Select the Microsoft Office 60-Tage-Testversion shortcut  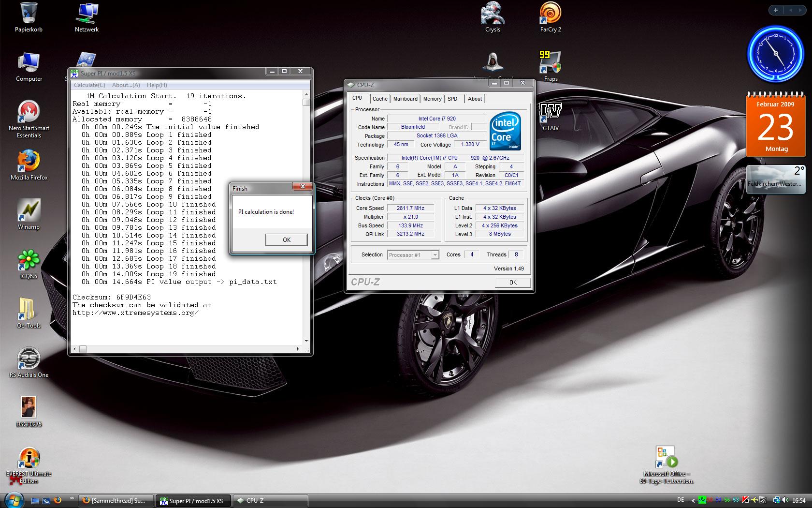pyautogui.click(x=667, y=465)
